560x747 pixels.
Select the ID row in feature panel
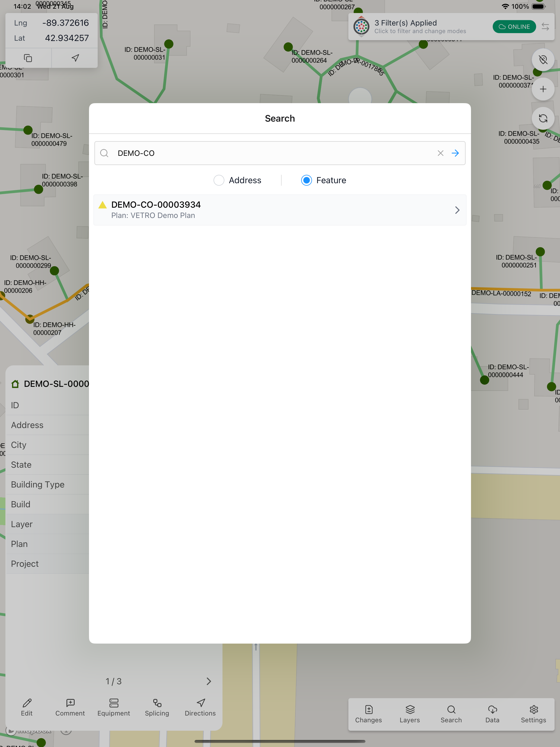point(47,405)
